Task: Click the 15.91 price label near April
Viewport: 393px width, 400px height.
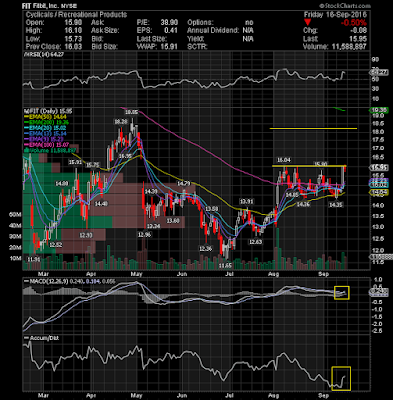Action: (x=75, y=162)
